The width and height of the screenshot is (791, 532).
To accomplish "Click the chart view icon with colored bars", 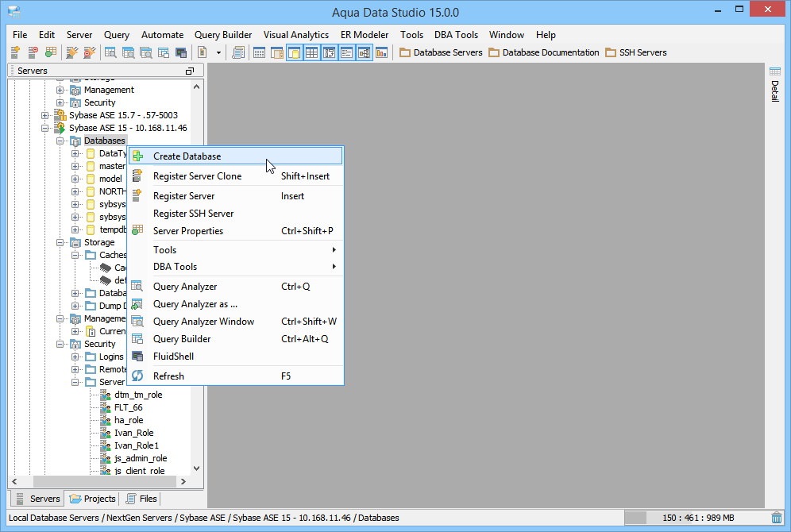I will point(382,52).
